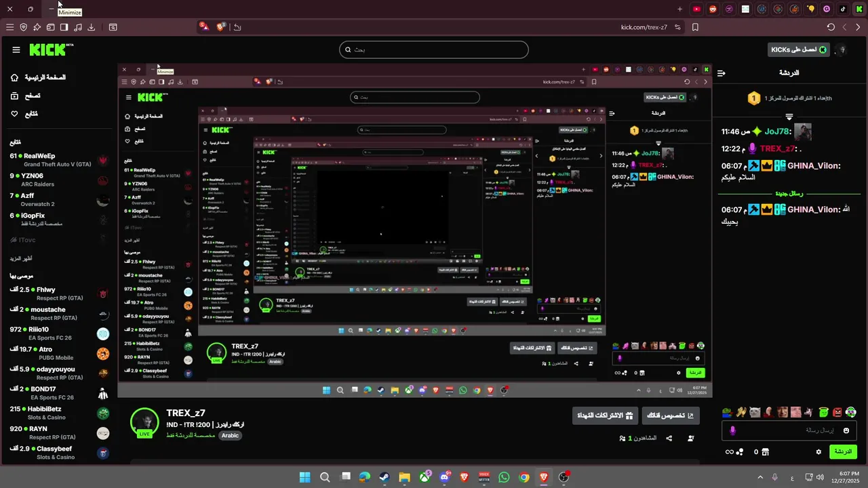Click the share arrow icon in address bar
The image size is (868, 488).
[x=237, y=27]
